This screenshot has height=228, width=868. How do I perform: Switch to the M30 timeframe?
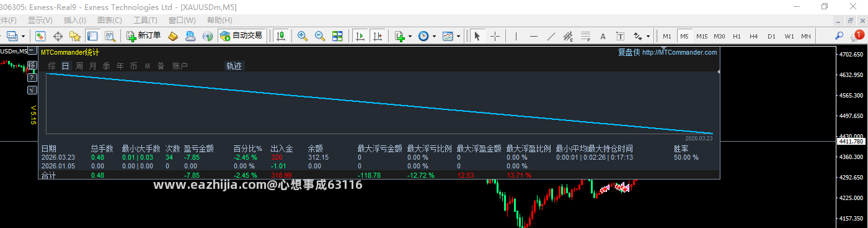[719, 36]
